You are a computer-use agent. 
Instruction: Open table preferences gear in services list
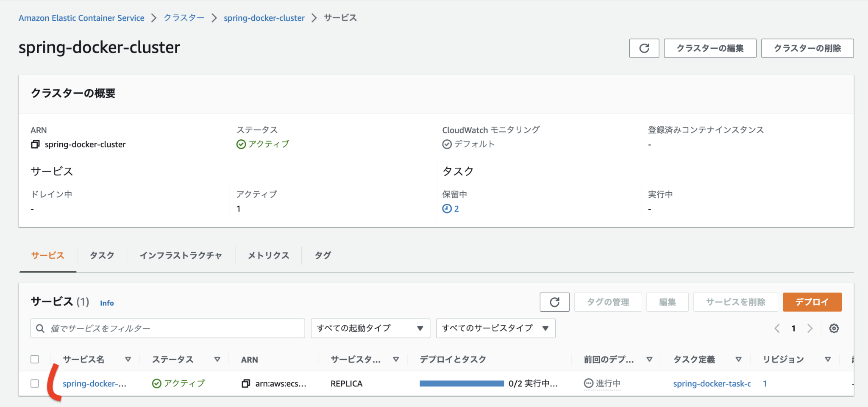coord(834,328)
